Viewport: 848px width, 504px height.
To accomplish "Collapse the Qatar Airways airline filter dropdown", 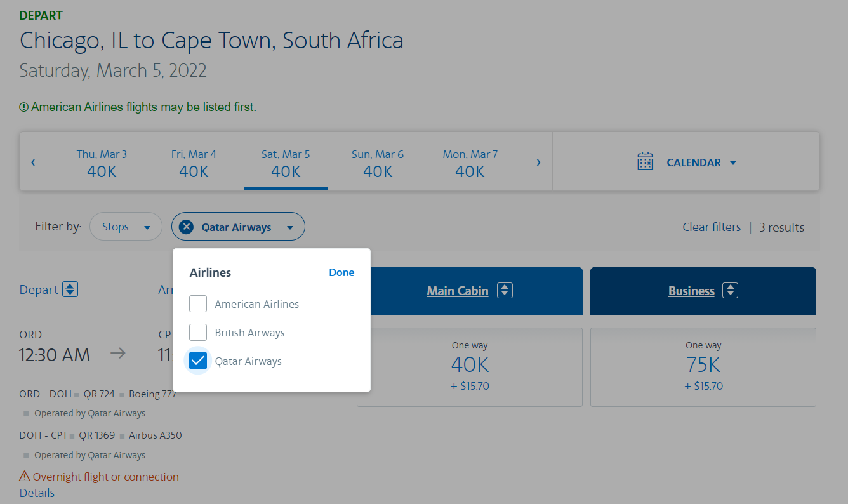I will point(290,227).
